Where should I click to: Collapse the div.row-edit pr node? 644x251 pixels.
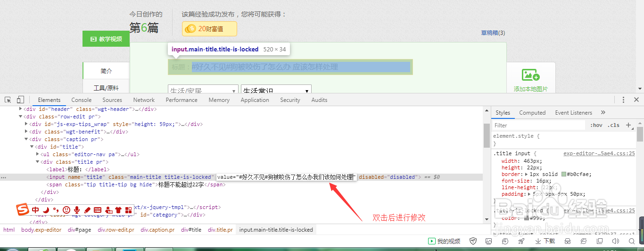tap(21, 117)
